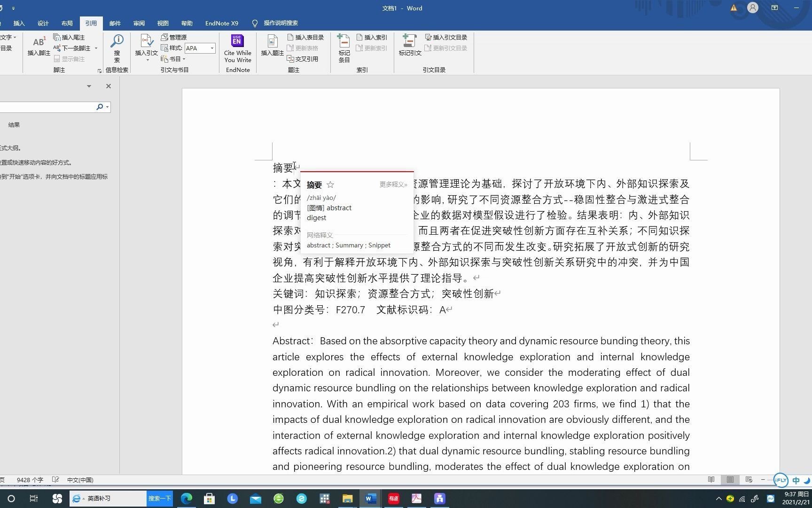Viewport: 812px width, 508px height.
Task: Close the navigation pane
Action: 109,86
